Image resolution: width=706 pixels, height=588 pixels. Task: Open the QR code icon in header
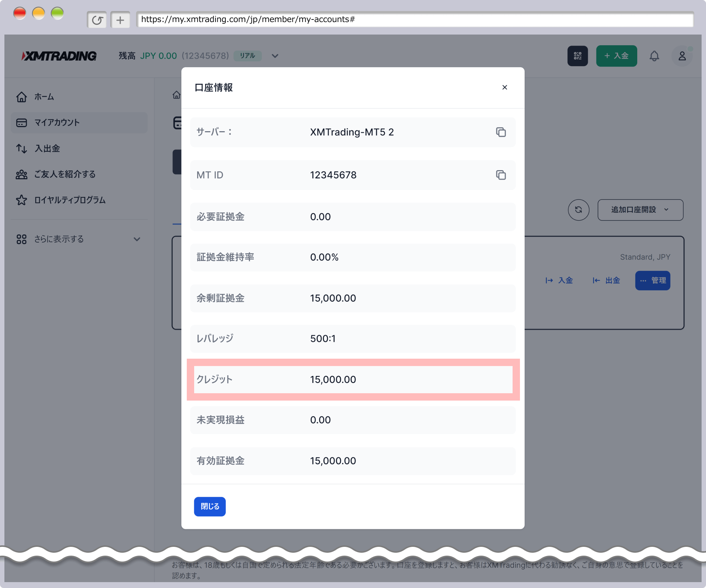click(x=577, y=56)
